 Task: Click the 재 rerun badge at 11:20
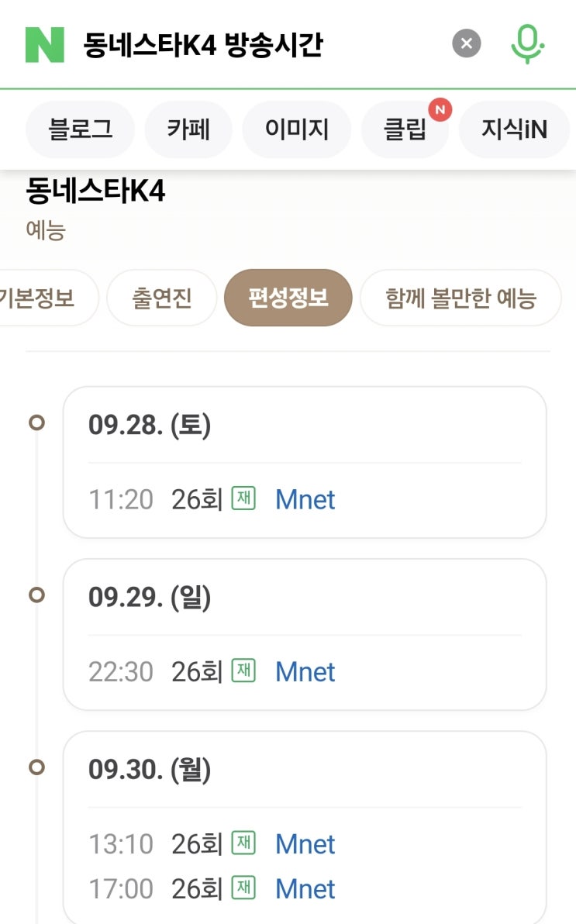coord(243,498)
